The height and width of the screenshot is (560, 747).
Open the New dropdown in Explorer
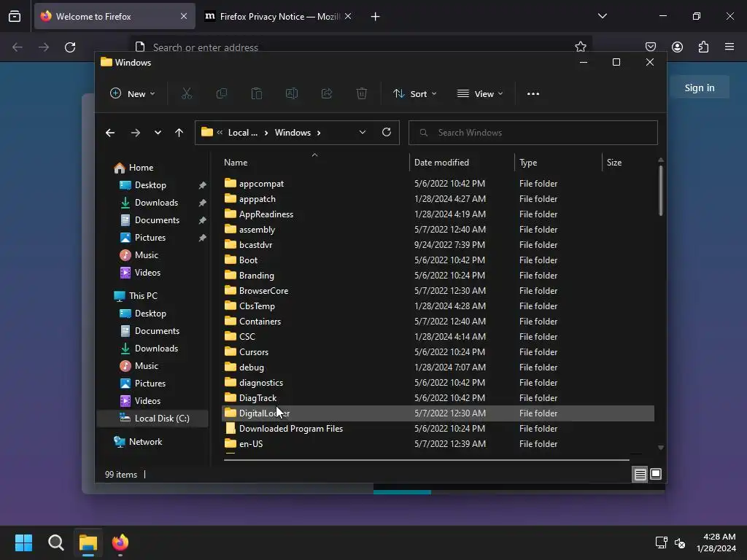click(133, 94)
